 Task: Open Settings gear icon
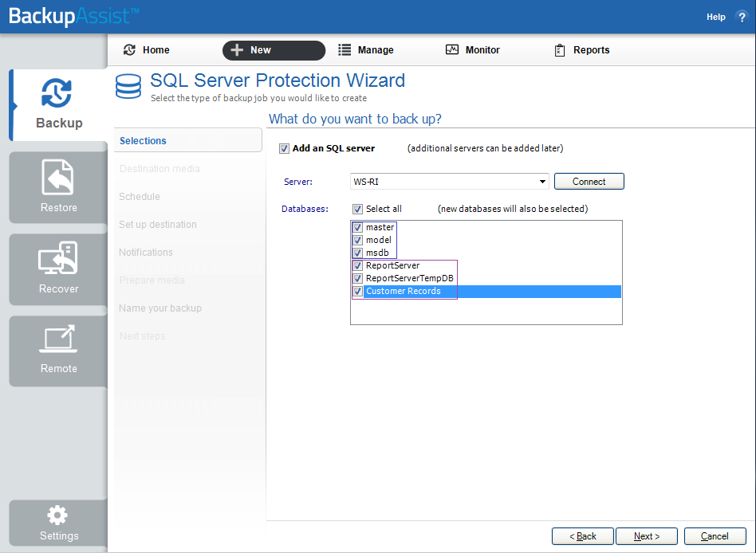point(57,516)
